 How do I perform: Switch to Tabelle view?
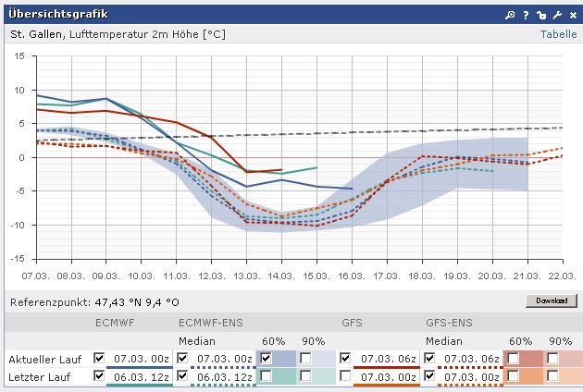558,35
